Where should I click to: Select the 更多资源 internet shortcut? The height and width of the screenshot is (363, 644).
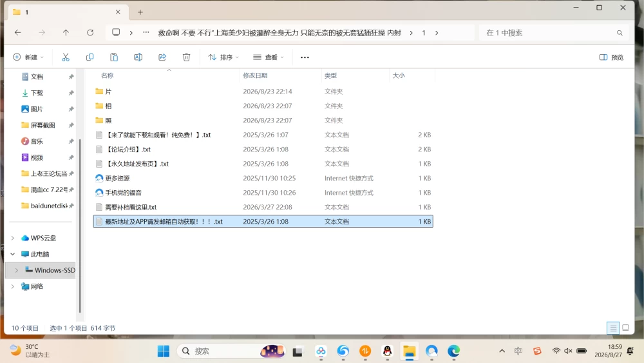263,178
